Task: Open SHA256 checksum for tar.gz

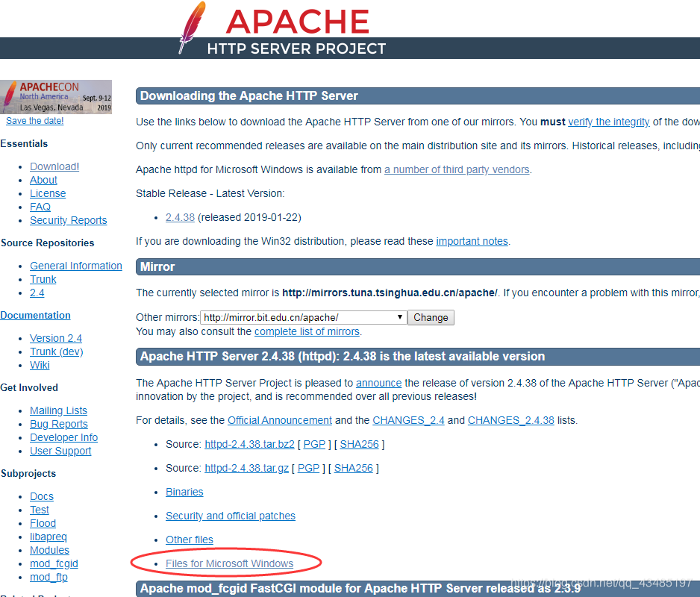Action: click(354, 468)
